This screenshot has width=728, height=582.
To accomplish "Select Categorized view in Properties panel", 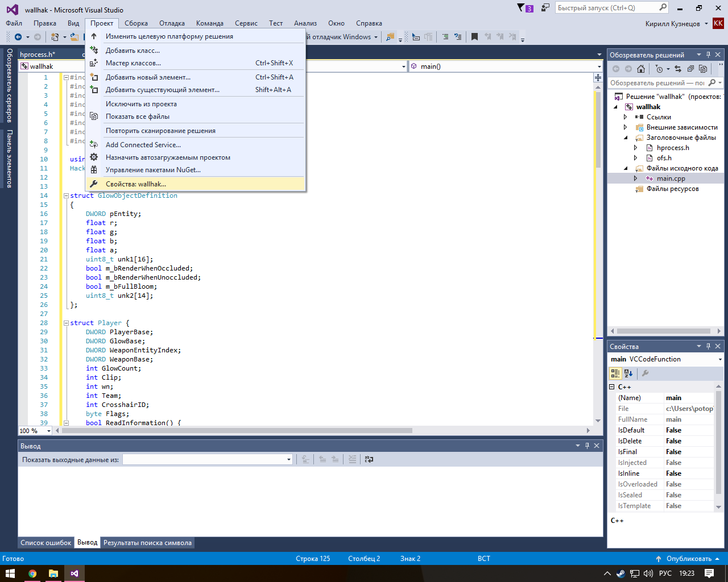I will [x=615, y=373].
